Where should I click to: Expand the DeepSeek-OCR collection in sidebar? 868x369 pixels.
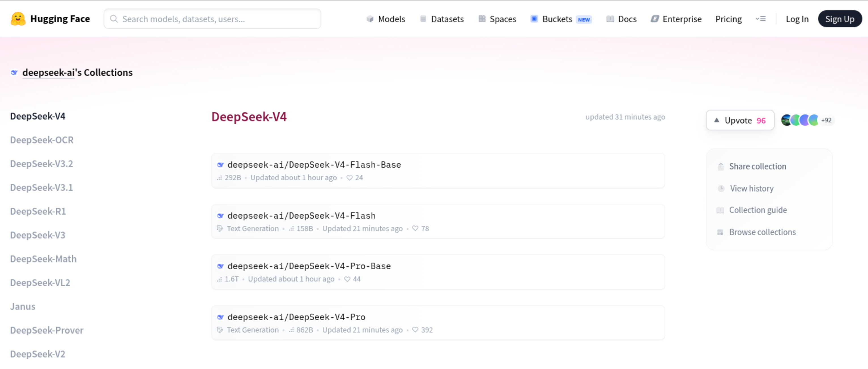(41, 140)
